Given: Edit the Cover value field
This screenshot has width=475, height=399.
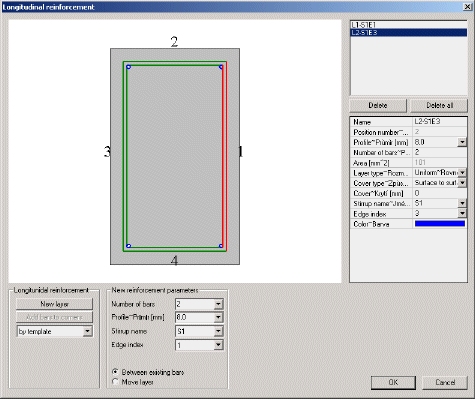Looking at the screenshot, I should pos(440,193).
